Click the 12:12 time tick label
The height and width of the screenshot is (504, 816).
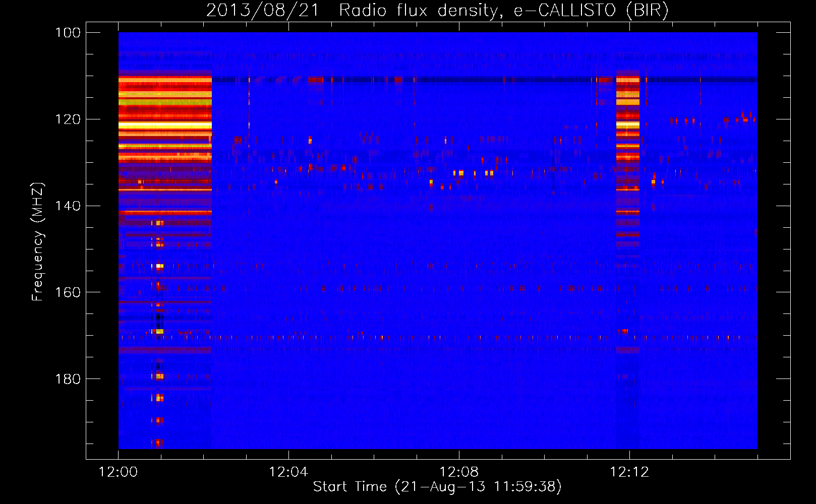coord(629,472)
